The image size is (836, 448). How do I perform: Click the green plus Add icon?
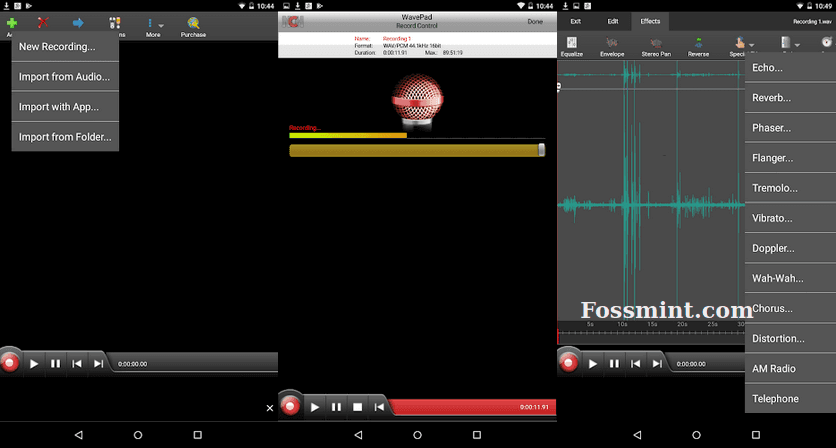pos(11,22)
